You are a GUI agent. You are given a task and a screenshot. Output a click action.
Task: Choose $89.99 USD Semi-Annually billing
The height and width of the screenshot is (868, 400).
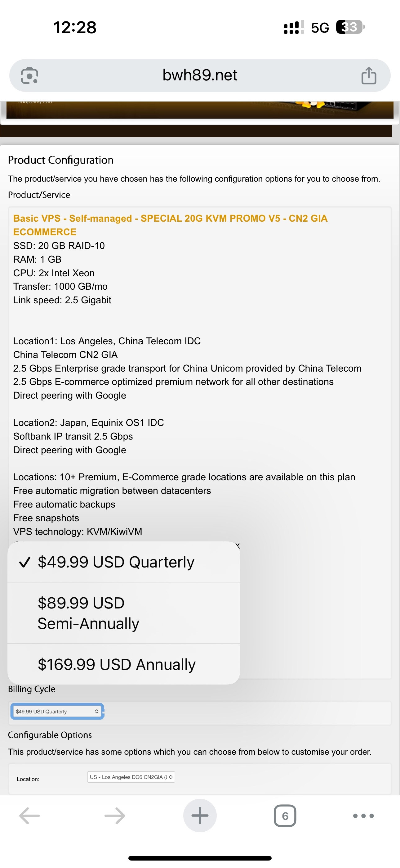tap(88, 613)
